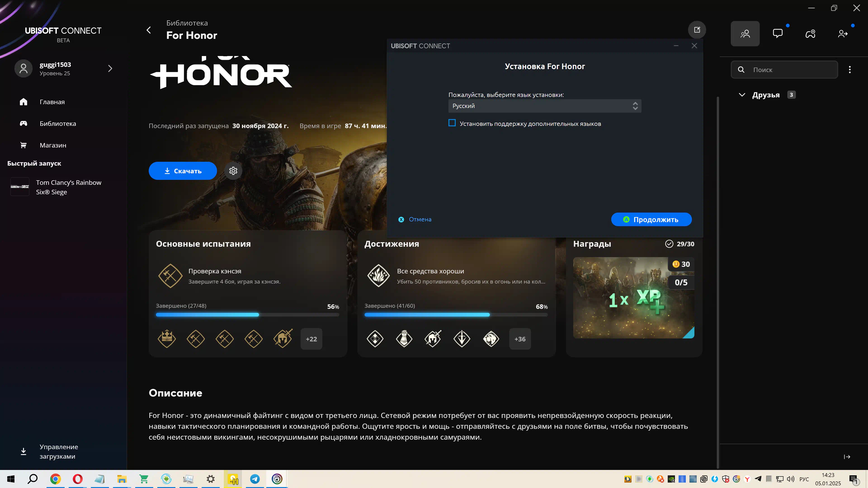The width and height of the screenshot is (868, 488).
Task: Open guggi1503 profile avatar
Action: [23, 69]
